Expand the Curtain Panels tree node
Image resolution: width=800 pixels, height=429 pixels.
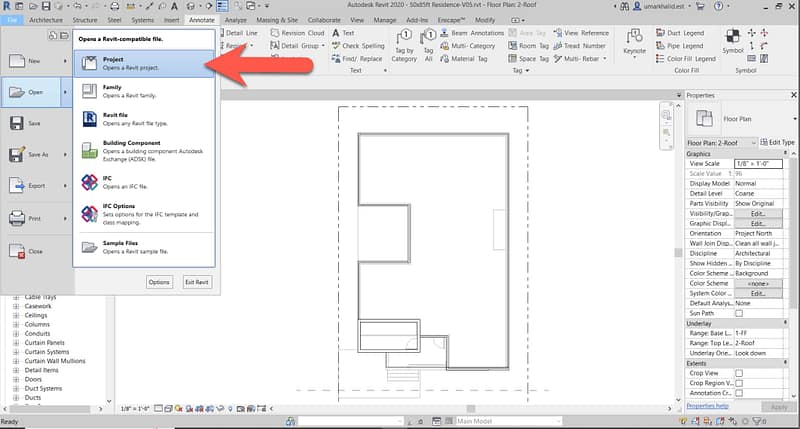point(16,343)
